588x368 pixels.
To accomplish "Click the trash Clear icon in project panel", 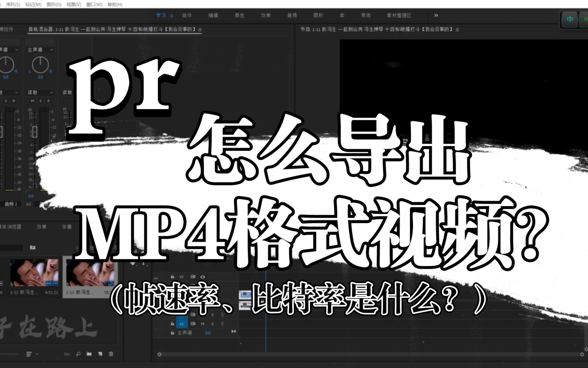I will click(x=111, y=354).
